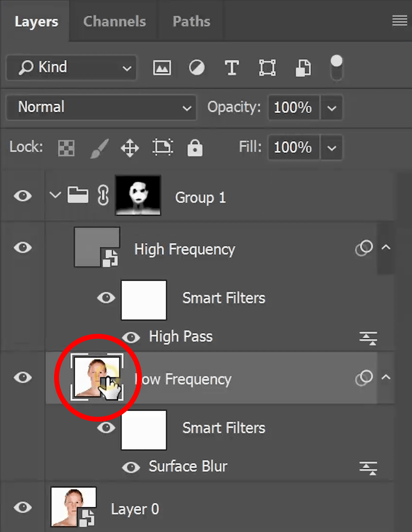Open the Opacity percentage dropdown arrow
The width and height of the screenshot is (412, 532).
click(332, 107)
